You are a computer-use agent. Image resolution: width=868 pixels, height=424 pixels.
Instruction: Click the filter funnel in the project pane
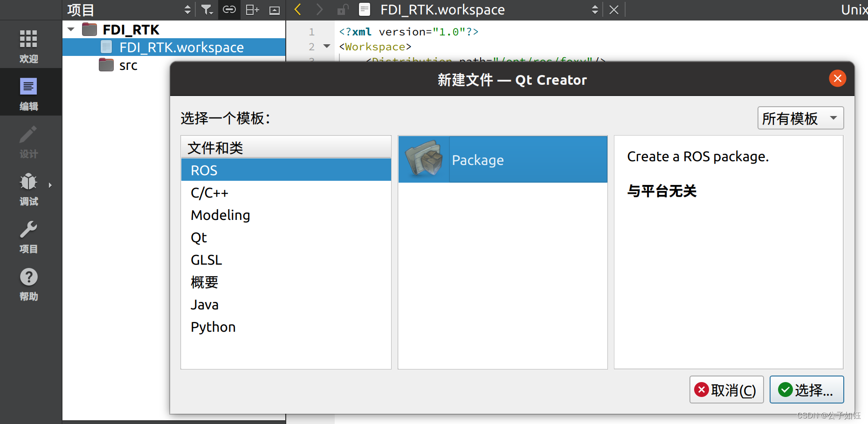coord(207,10)
